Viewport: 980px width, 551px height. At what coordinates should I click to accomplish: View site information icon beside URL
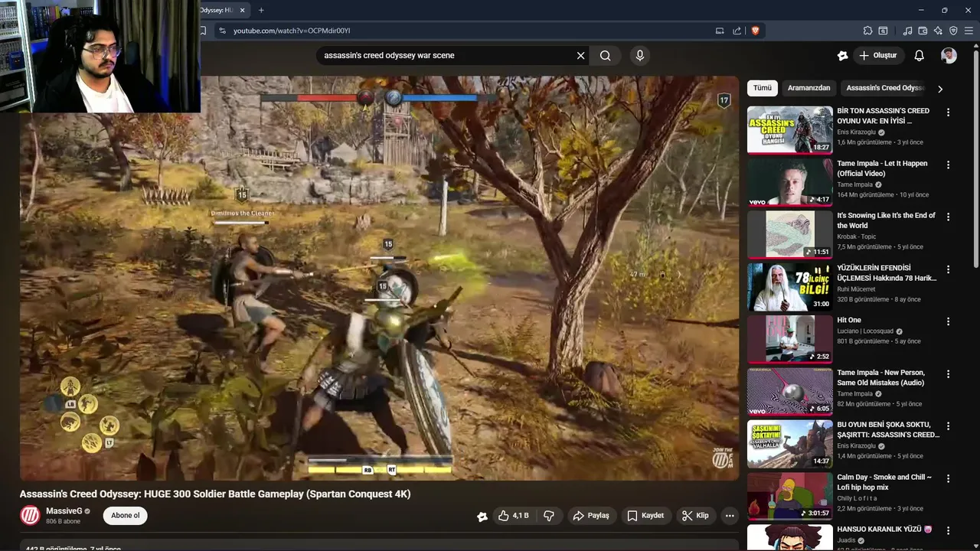point(222,31)
